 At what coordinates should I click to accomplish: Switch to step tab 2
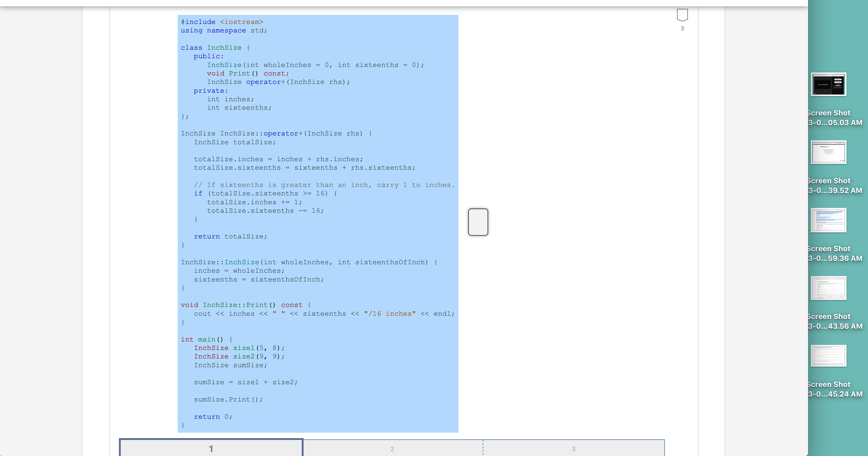392,449
